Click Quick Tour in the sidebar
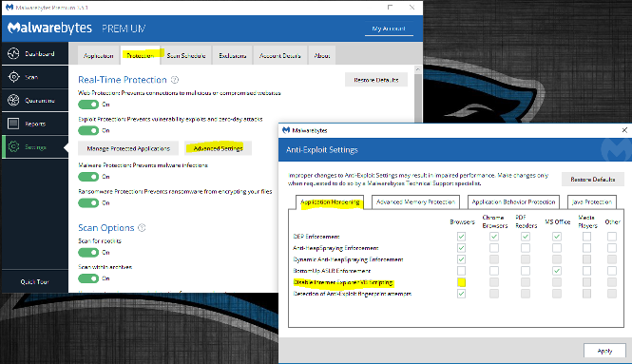The image size is (632, 364). (34, 281)
